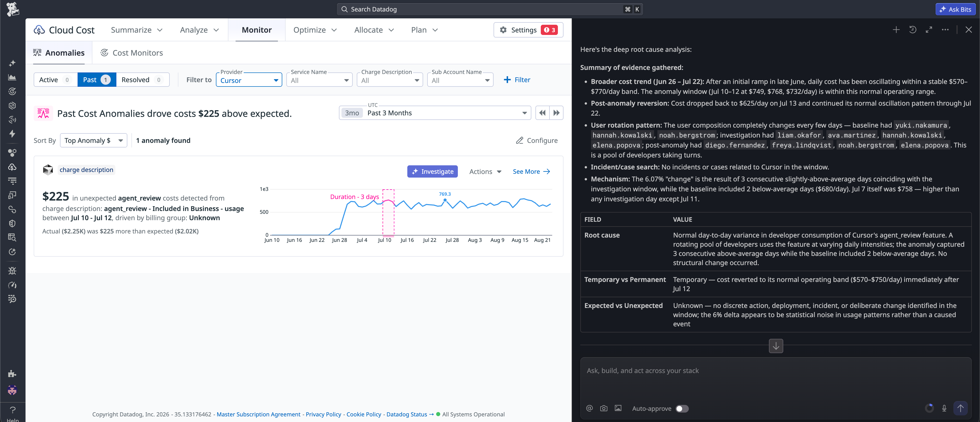
Task: Expand the Analyze menu
Action: [199, 30]
